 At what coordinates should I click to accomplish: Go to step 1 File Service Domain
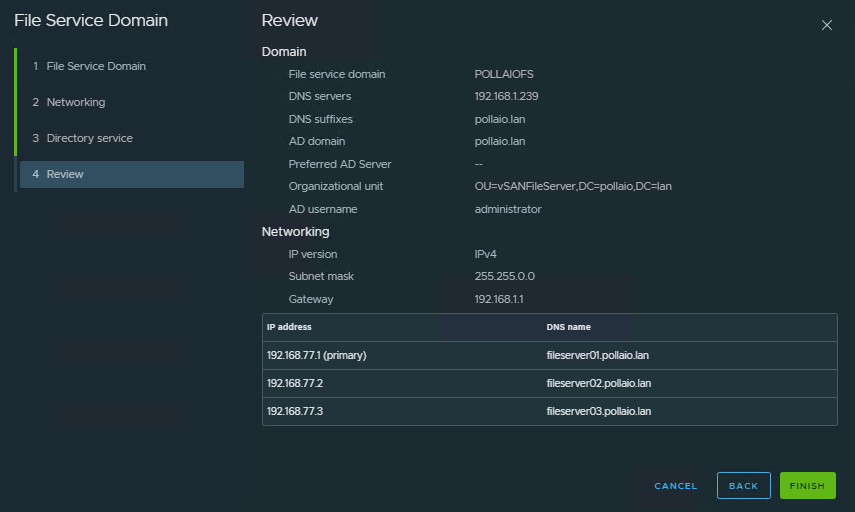[131, 66]
